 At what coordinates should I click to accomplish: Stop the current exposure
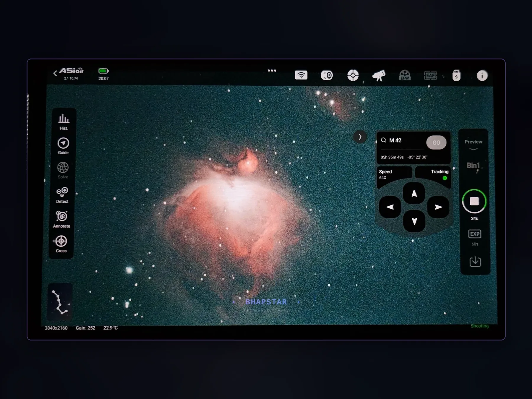(474, 202)
